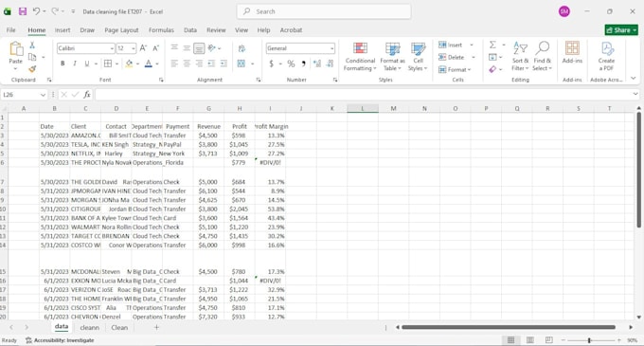Toggle Bold formatting

[x=63, y=64]
